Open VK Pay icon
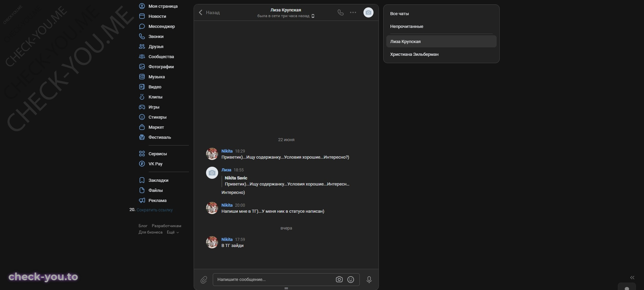The height and width of the screenshot is (290, 644). 142,164
